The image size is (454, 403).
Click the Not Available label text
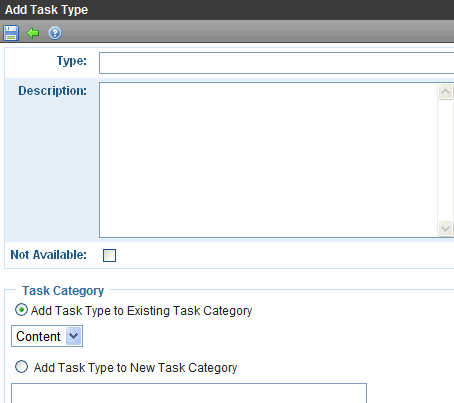(49, 255)
